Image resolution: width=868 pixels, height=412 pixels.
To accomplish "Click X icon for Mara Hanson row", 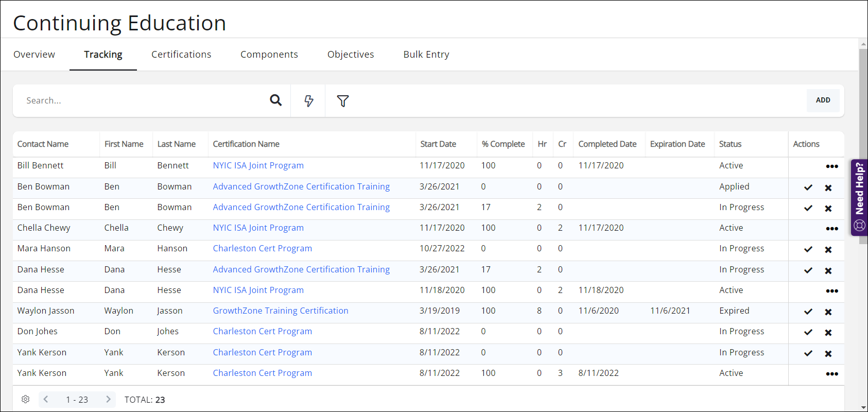I will pyautogui.click(x=828, y=250).
